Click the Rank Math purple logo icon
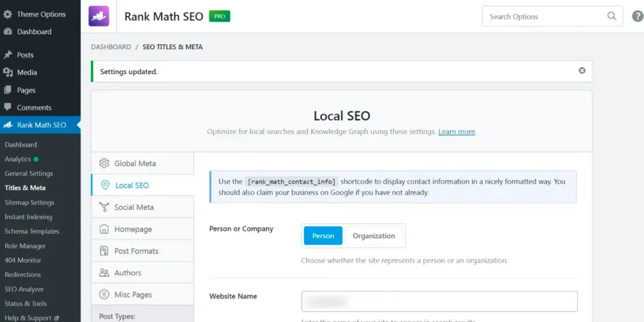The image size is (644, 322). tap(99, 16)
